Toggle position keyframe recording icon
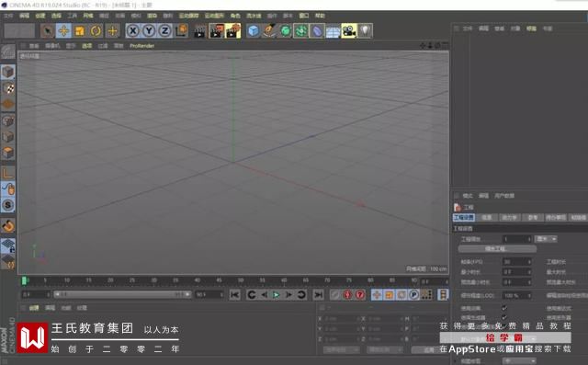The image size is (588, 365). click(x=377, y=295)
